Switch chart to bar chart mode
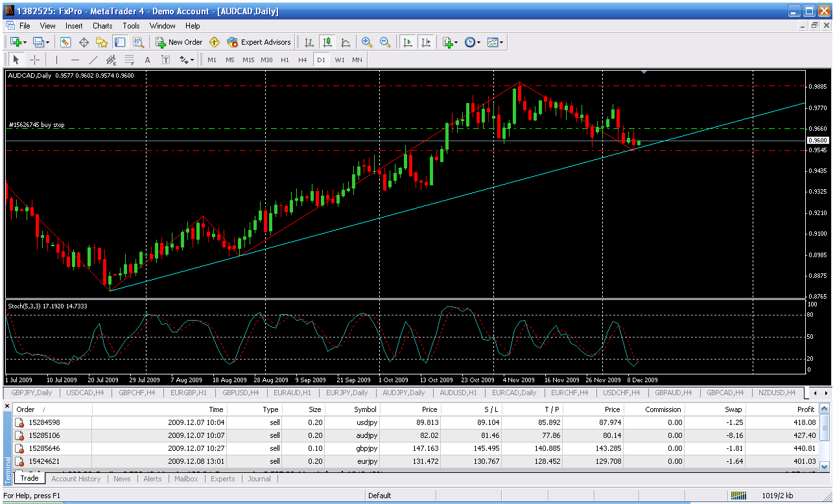 tap(309, 42)
